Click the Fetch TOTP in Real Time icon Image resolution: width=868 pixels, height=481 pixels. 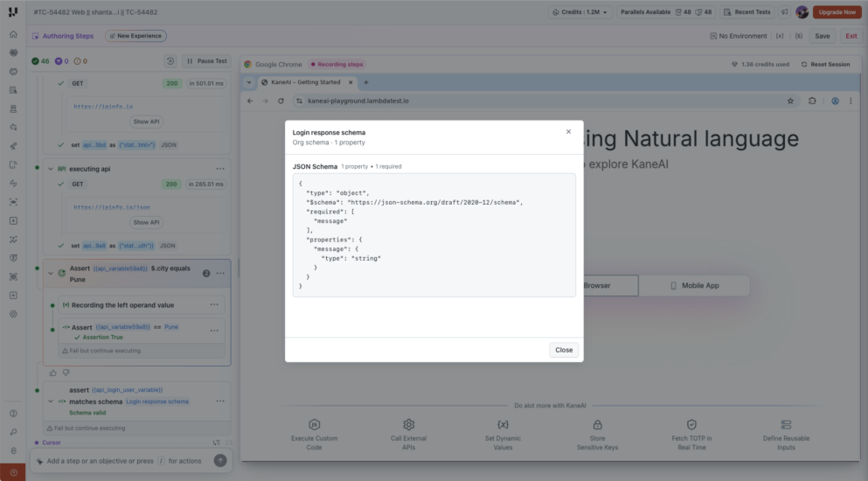[691, 425]
